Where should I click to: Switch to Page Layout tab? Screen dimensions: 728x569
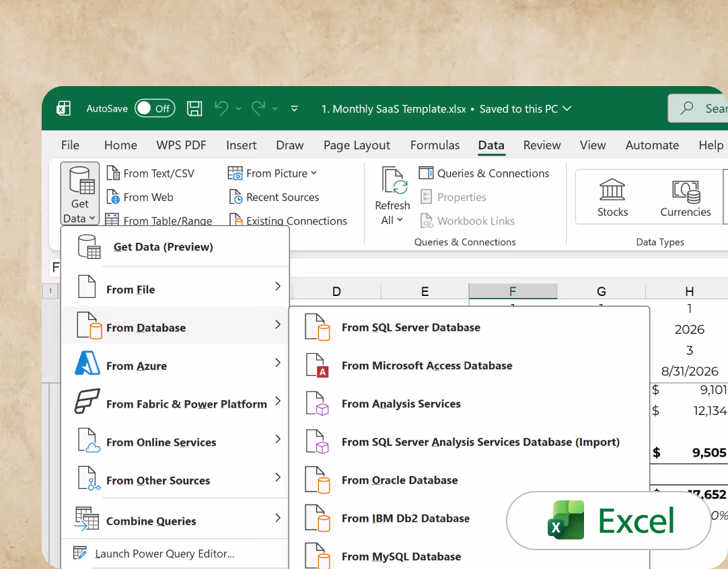(x=357, y=145)
